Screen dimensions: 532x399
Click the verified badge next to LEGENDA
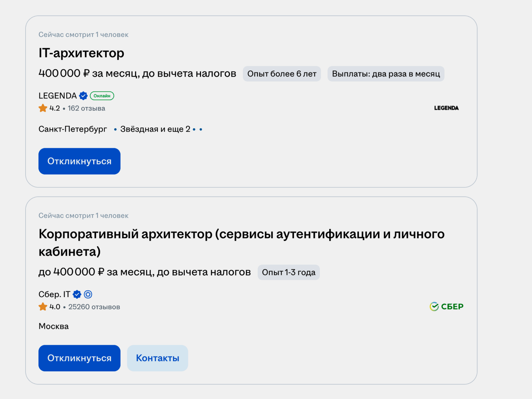pos(83,96)
